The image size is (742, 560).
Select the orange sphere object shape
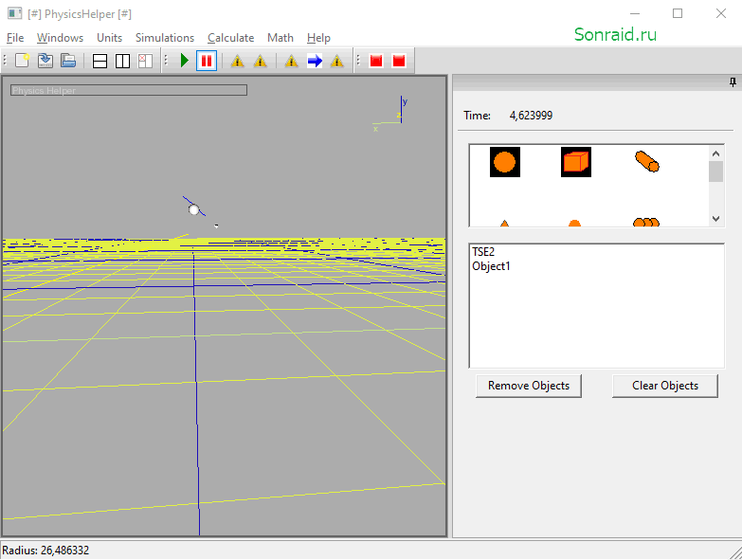(x=505, y=162)
